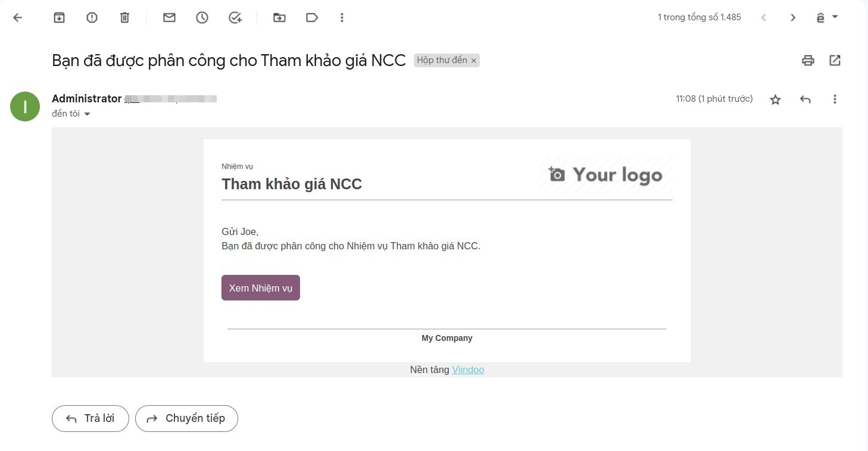Apply a label to the email
This screenshot has height=451, width=868.
[x=312, y=17]
